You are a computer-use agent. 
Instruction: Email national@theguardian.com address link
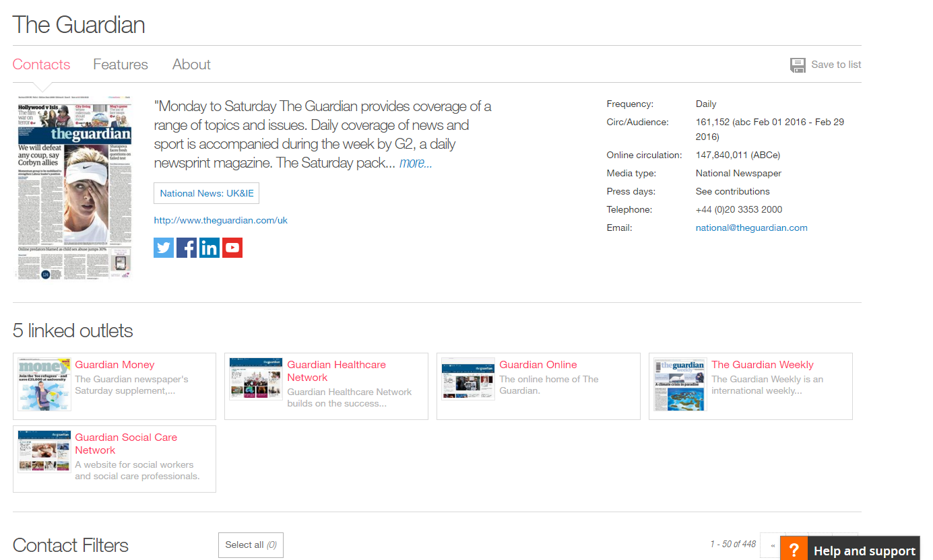click(752, 228)
